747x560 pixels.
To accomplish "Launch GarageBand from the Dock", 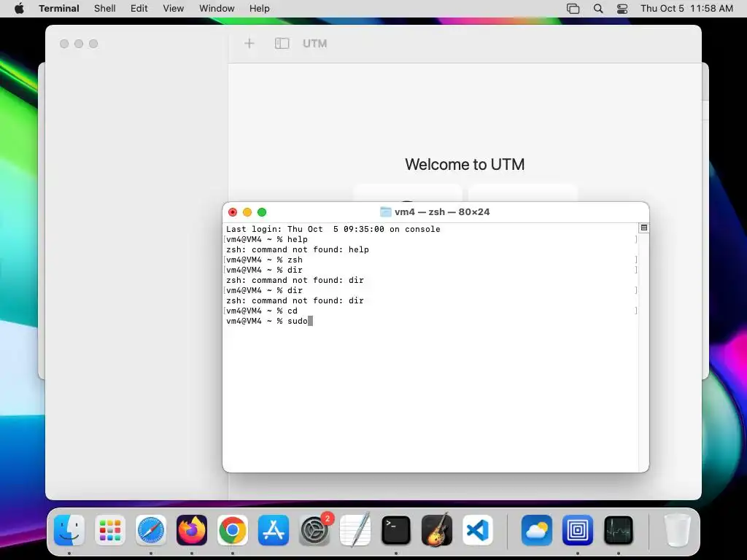I will (437, 530).
